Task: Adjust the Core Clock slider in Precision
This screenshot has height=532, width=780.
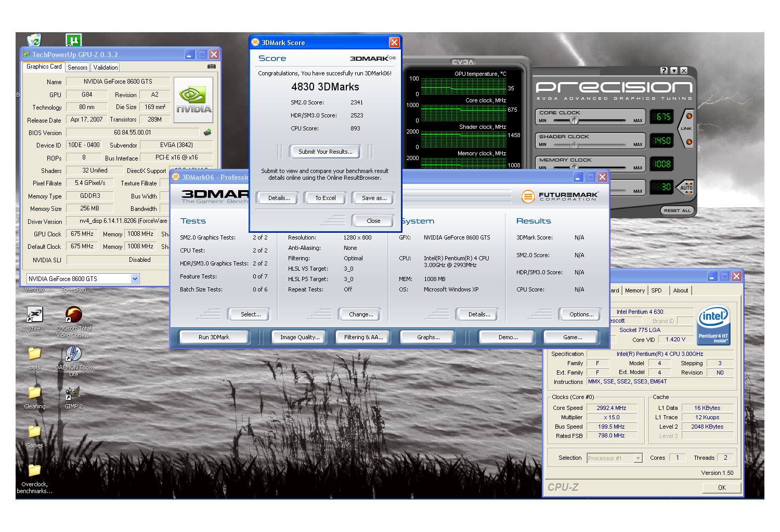Action: 574,121
